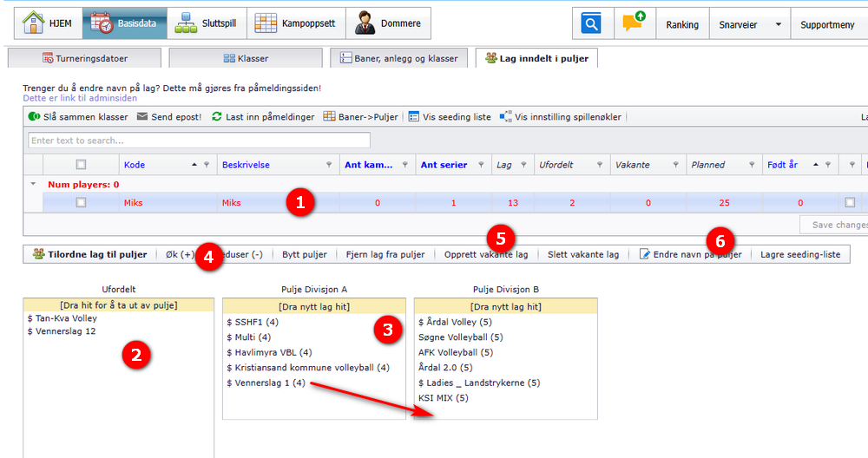Open the HJEM home menu
This screenshot has width=868, height=458.
(x=48, y=23)
